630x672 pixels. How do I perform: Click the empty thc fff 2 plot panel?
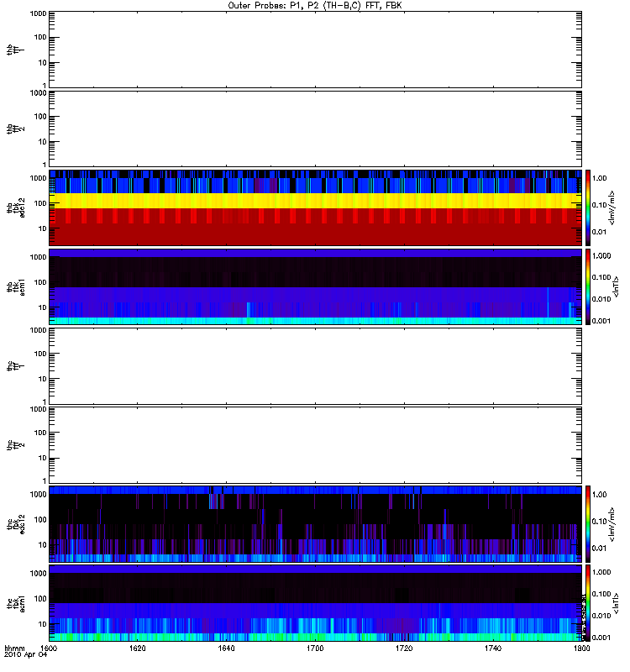pos(316,445)
